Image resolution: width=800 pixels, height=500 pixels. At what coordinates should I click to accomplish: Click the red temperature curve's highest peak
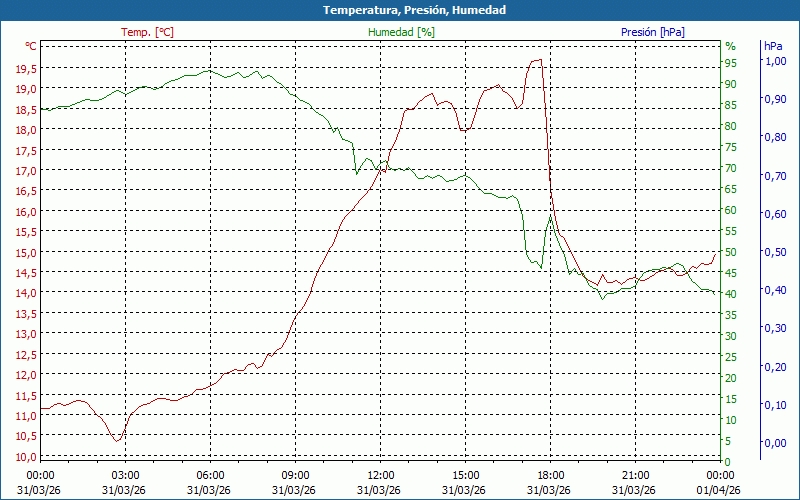[x=538, y=60]
